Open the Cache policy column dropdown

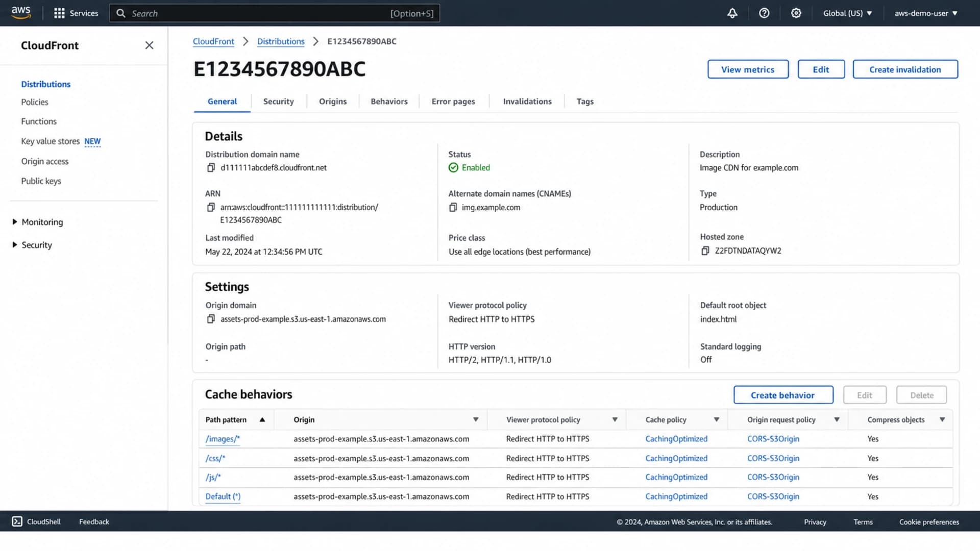(x=717, y=420)
